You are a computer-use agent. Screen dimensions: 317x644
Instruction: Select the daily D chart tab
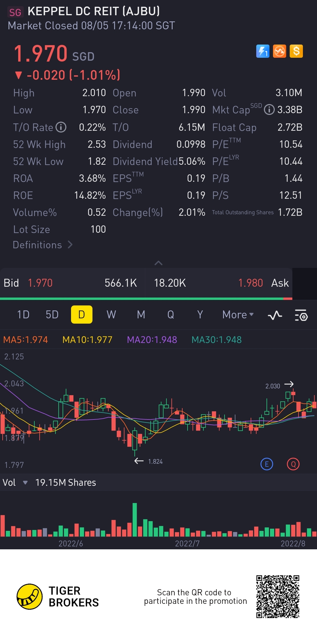[82, 315]
